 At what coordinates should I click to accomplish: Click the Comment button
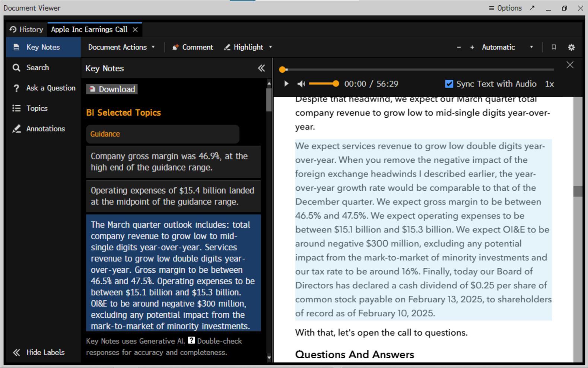(x=193, y=47)
